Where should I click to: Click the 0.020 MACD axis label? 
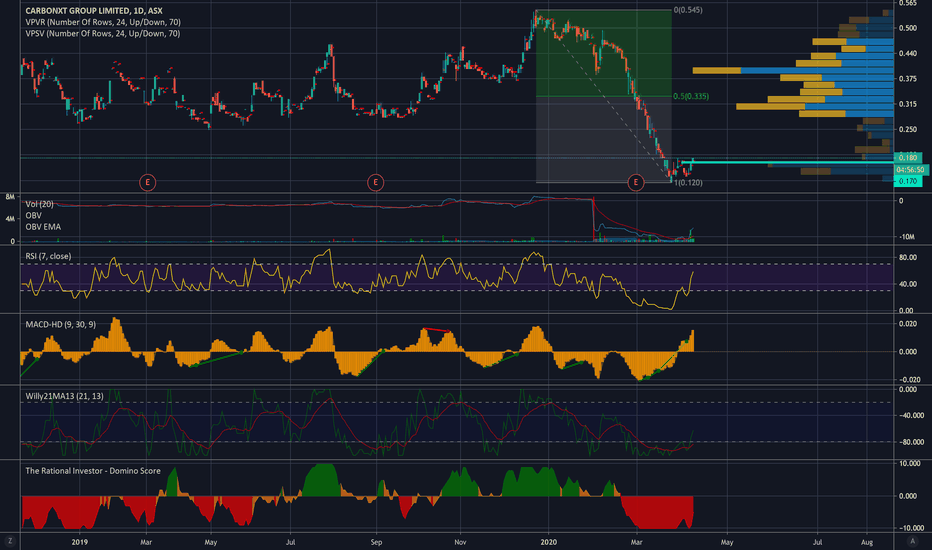pos(908,324)
